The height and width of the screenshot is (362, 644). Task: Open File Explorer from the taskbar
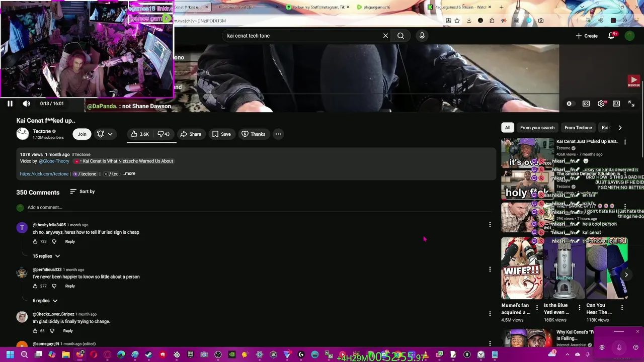pyautogui.click(x=66, y=355)
